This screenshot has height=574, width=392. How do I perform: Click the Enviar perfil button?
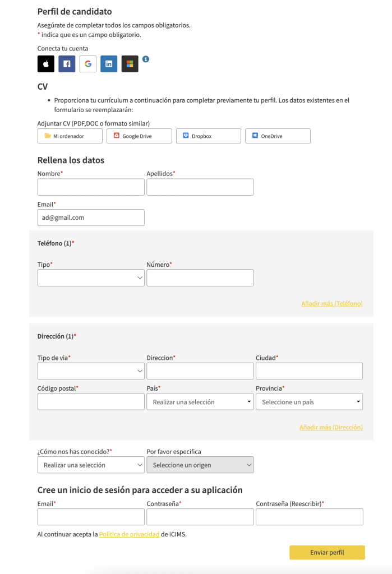(x=327, y=552)
